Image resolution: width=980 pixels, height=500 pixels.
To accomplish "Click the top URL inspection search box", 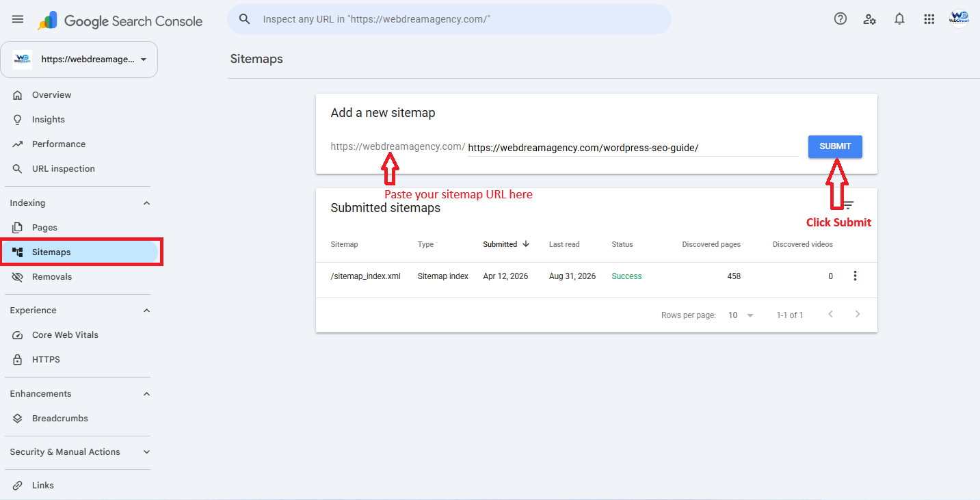I will 449,19.
